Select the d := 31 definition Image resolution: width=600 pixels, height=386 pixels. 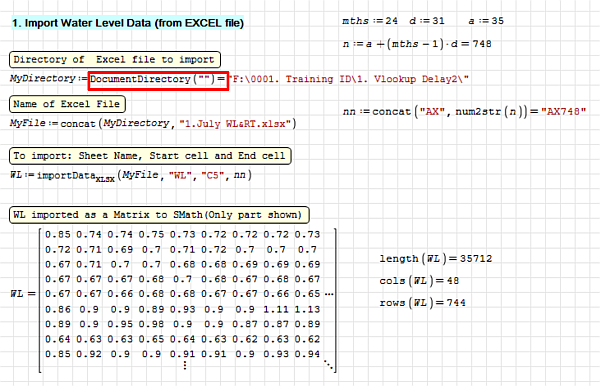(x=427, y=21)
